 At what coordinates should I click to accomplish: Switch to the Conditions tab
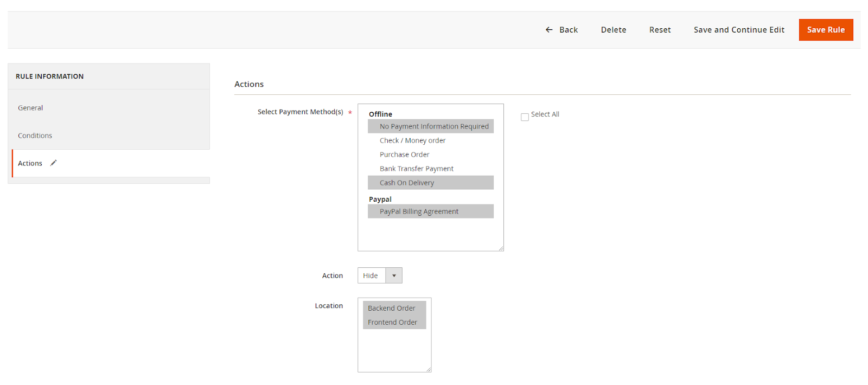point(35,136)
